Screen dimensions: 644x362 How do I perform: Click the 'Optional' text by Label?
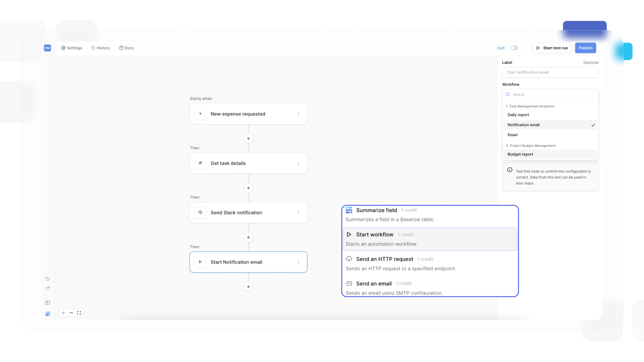591,63
